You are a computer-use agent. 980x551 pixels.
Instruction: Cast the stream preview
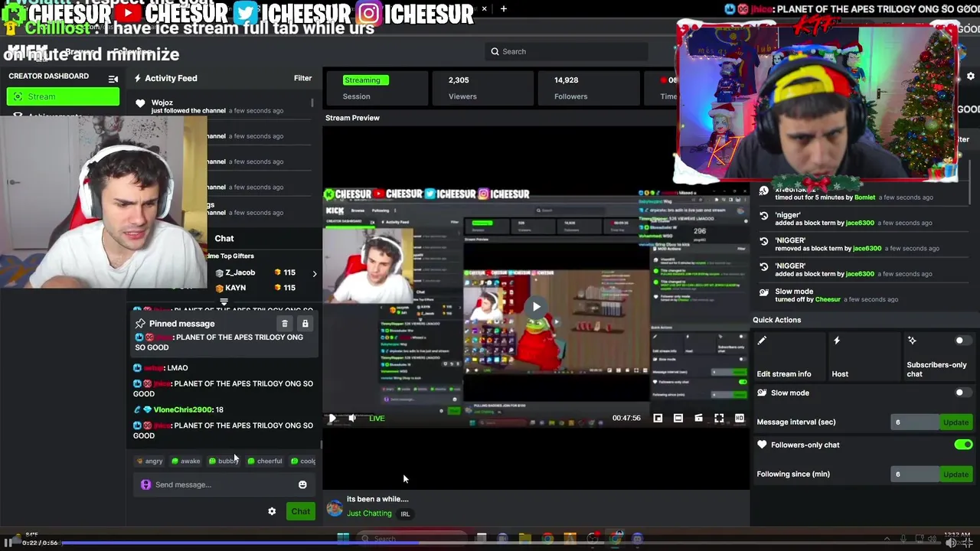click(x=698, y=418)
